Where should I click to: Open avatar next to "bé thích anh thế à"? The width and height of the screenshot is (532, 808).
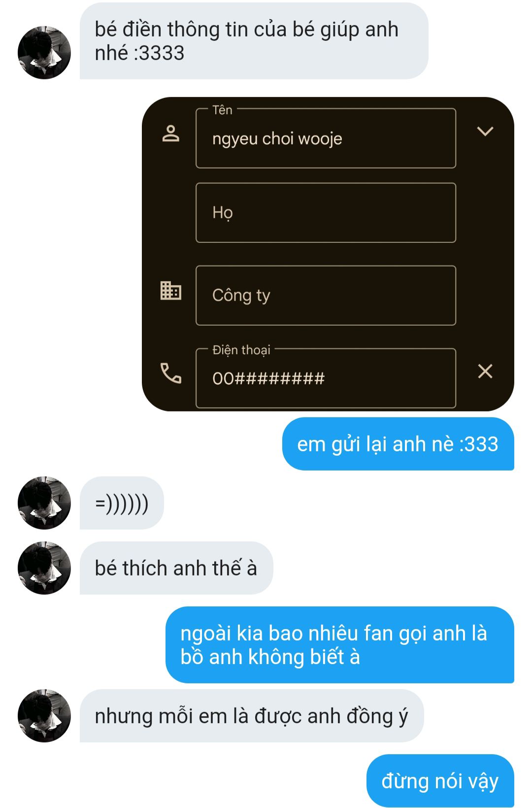(44, 568)
